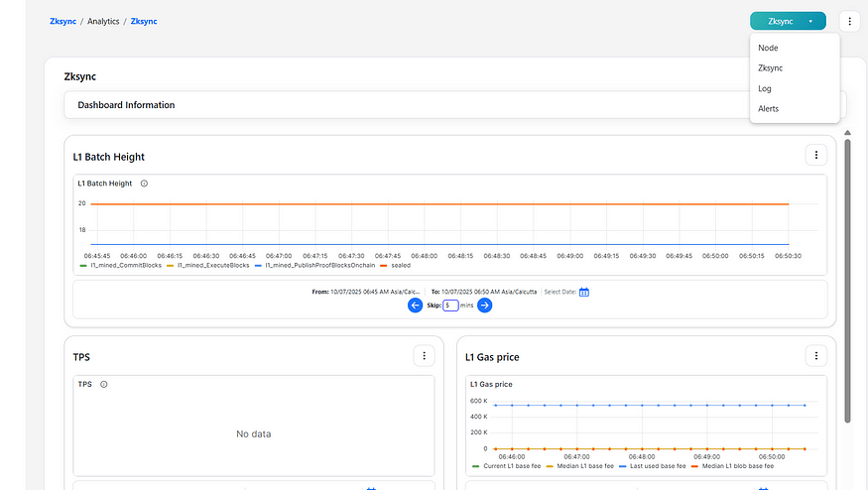Click the last Zksync breadcrumb link
868x490 pixels.
click(x=144, y=21)
